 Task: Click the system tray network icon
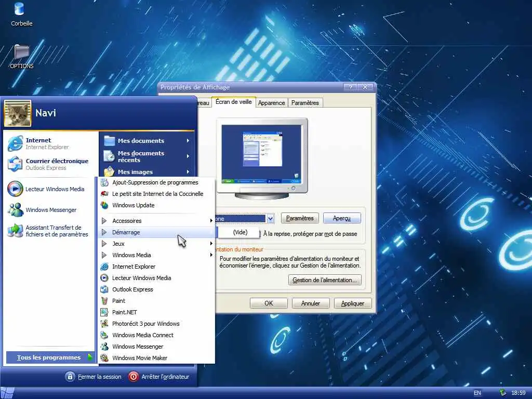(502, 393)
